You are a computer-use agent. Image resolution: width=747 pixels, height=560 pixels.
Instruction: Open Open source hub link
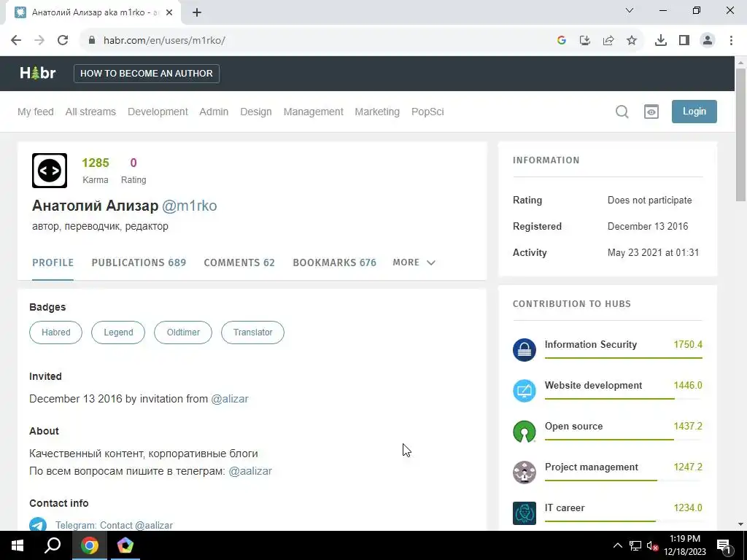573,426
